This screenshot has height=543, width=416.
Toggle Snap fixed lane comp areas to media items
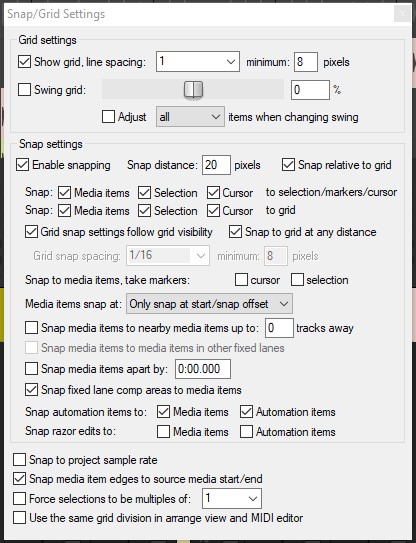(31, 390)
